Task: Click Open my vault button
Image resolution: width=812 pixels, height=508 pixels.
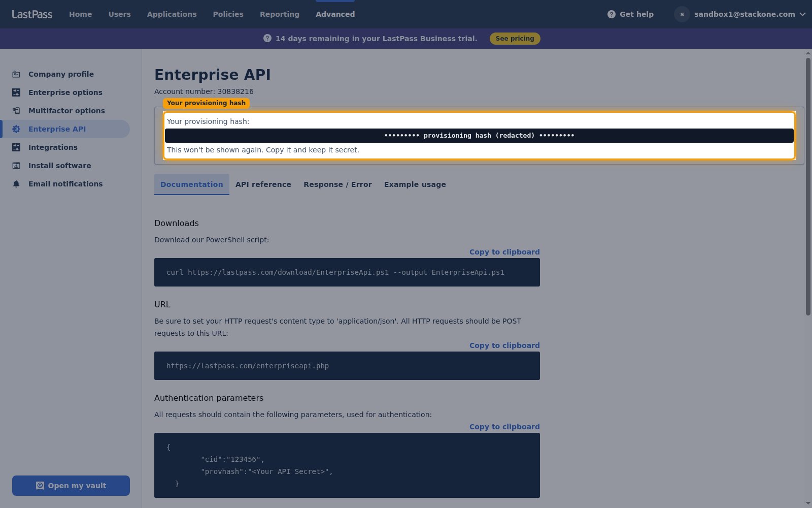Action: click(x=71, y=486)
